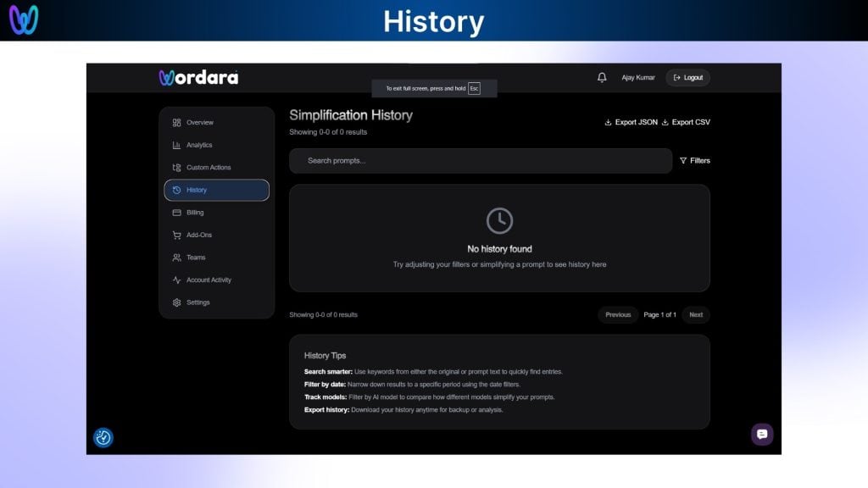Click the blue accessibility widget at bottom left
The height and width of the screenshot is (488, 868).
coord(102,437)
